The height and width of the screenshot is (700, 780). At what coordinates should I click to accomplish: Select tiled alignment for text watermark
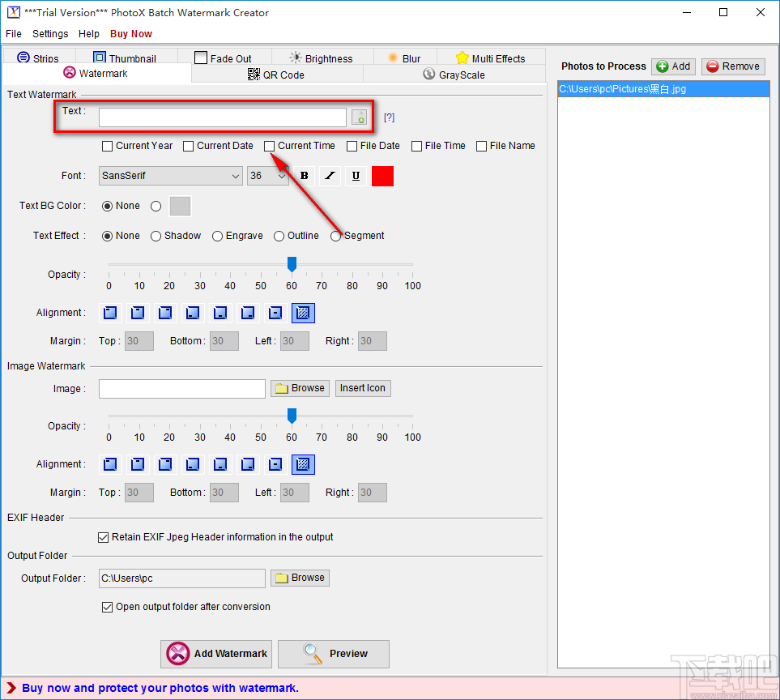coord(303,313)
